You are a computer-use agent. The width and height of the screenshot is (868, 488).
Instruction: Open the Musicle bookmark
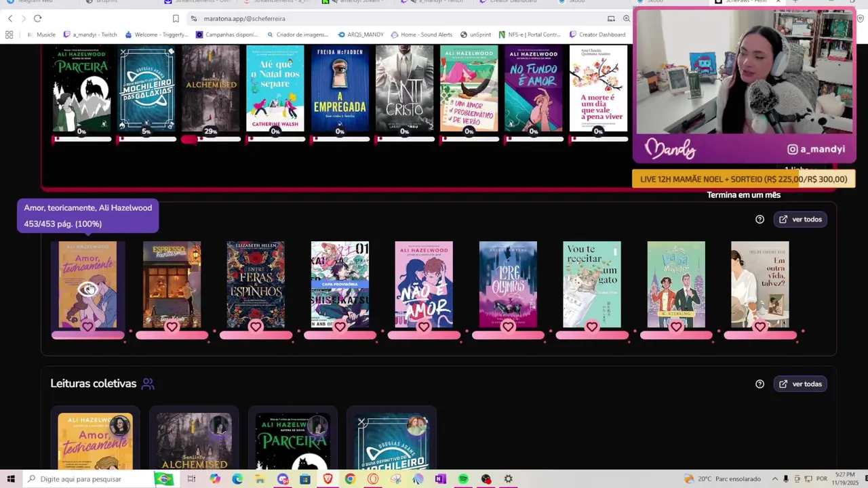(x=41, y=35)
